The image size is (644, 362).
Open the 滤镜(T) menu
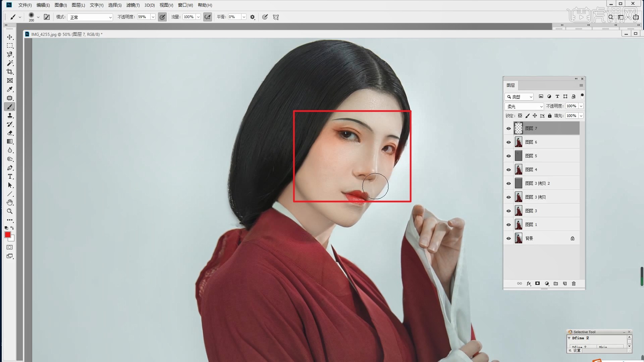(133, 5)
